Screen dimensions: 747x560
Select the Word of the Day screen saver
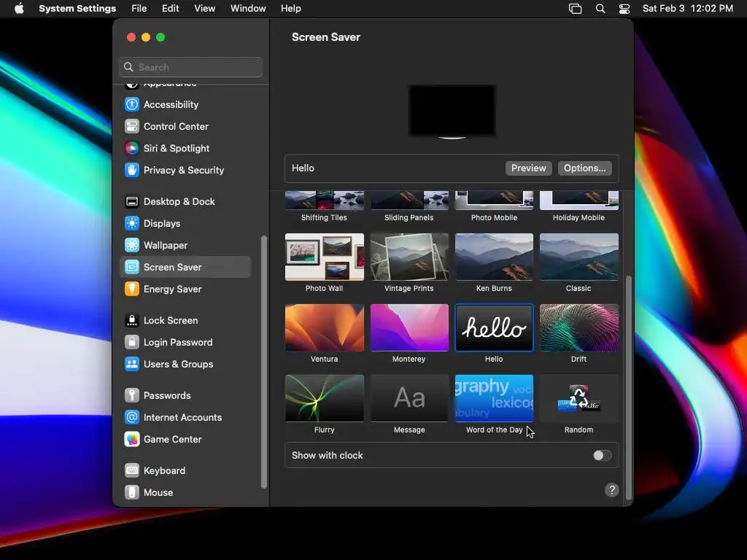[494, 398]
